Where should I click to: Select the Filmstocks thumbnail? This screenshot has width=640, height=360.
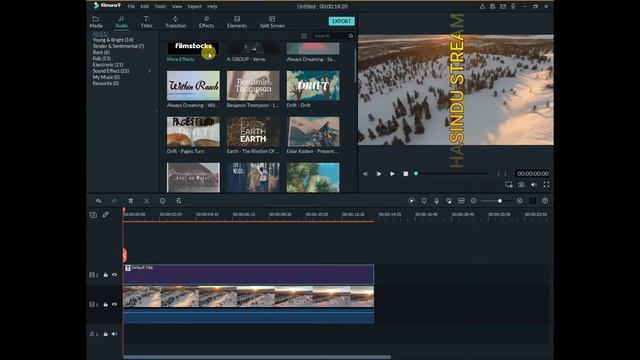193,48
